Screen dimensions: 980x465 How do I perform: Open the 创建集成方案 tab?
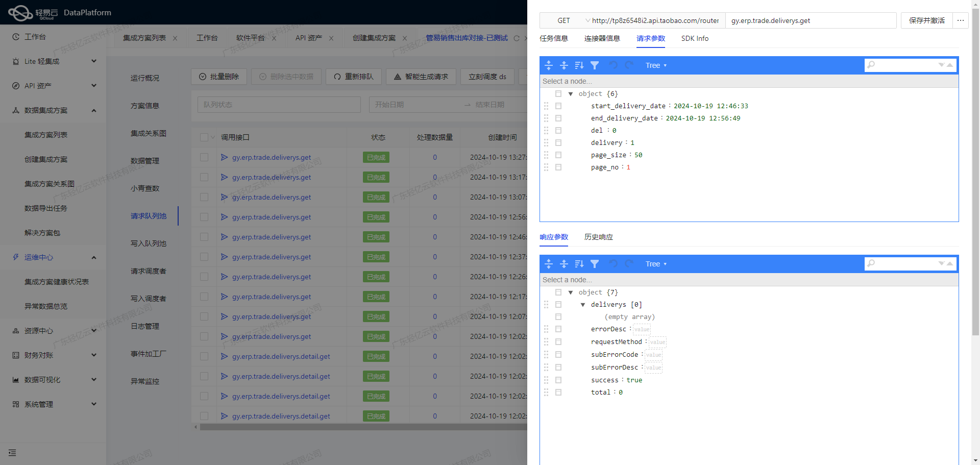click(x=374, y=38)
